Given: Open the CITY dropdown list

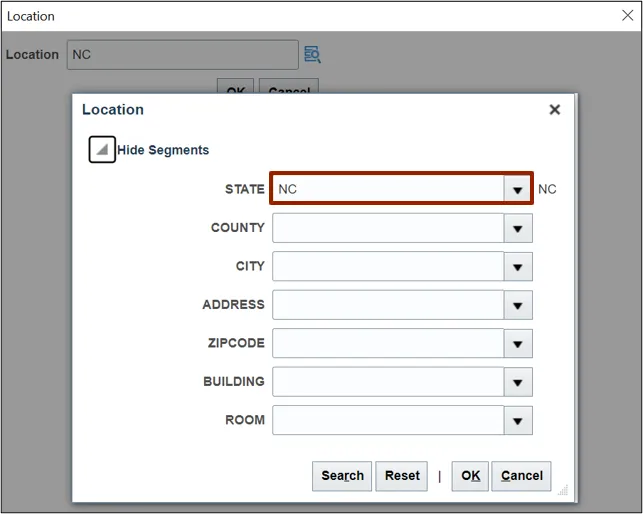Looking at the screenshot, I should (x=517, y=267).
